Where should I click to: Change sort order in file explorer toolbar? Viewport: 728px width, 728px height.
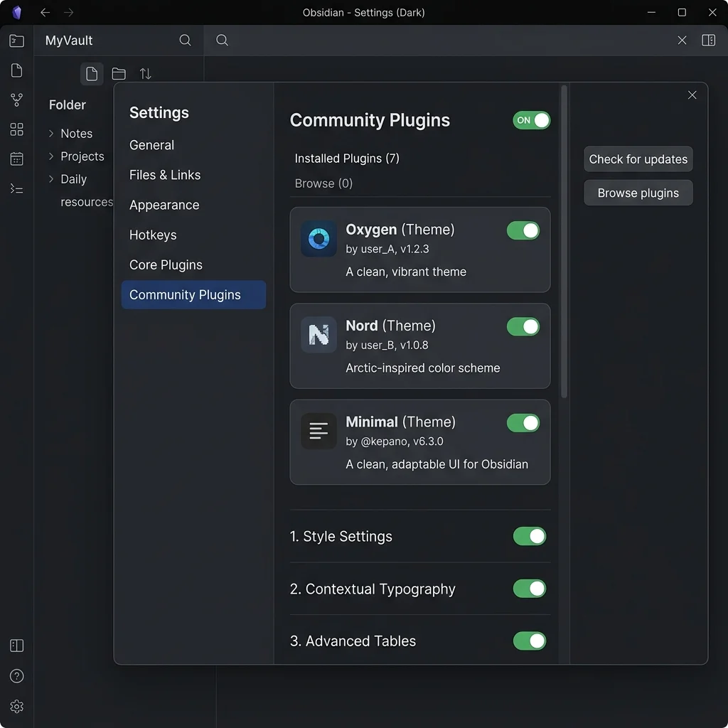click(x=145, y=74)
